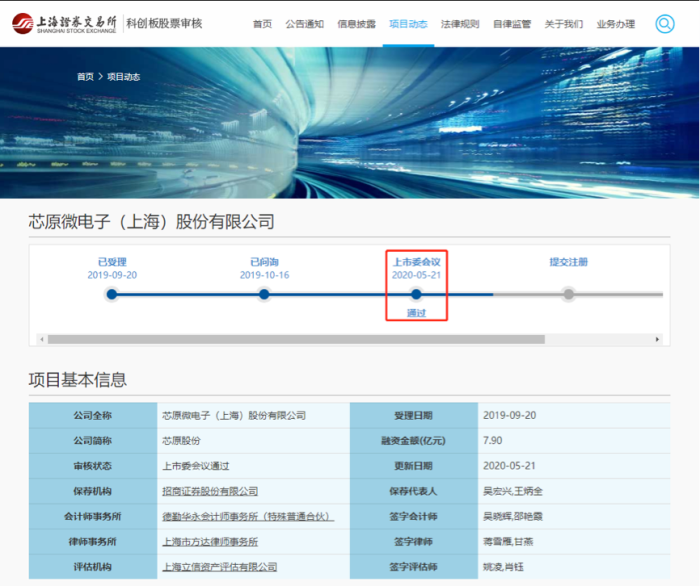
Task: Open 上海市方达律师事务所 link
Action: [x=210, y=542]
